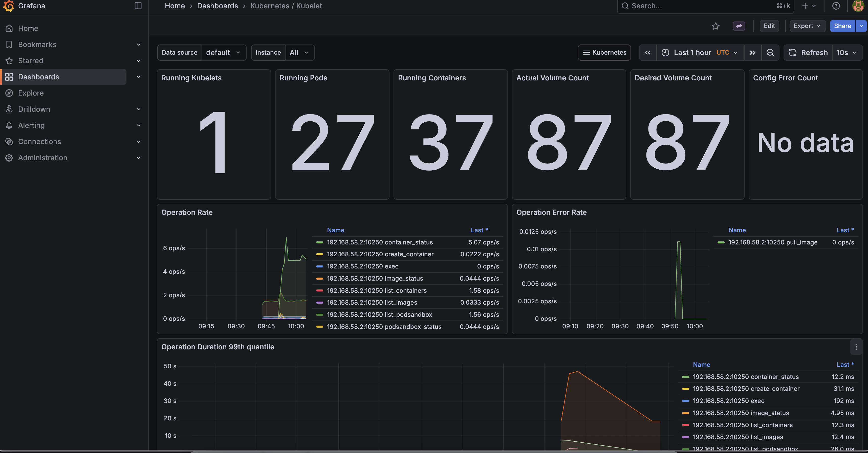Expand the Connections section chevron
Viewport: 868px width, 453px height.
pyautogui.click(x=139, y=142)
